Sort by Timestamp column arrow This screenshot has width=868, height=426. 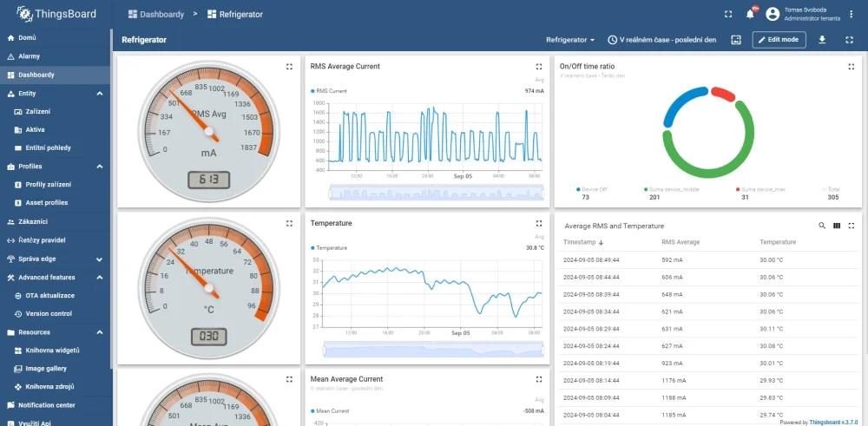602,242
